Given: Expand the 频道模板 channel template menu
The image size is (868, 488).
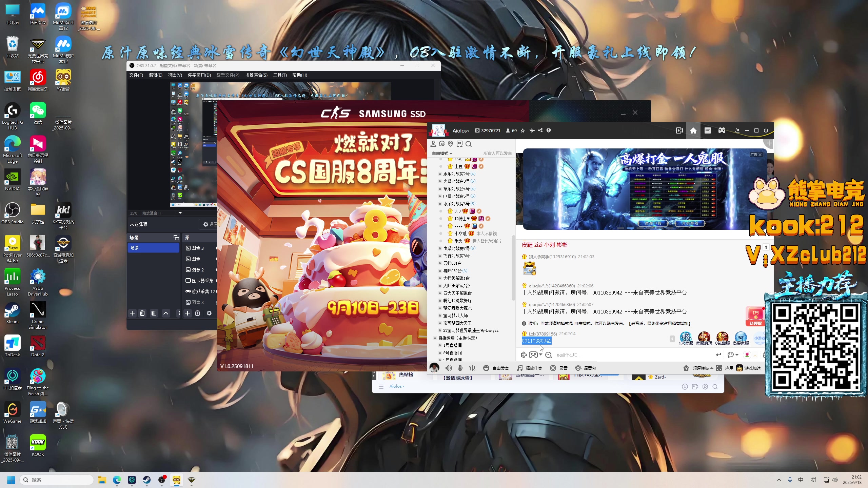Looking at the screenshot, I should point(698,368).
